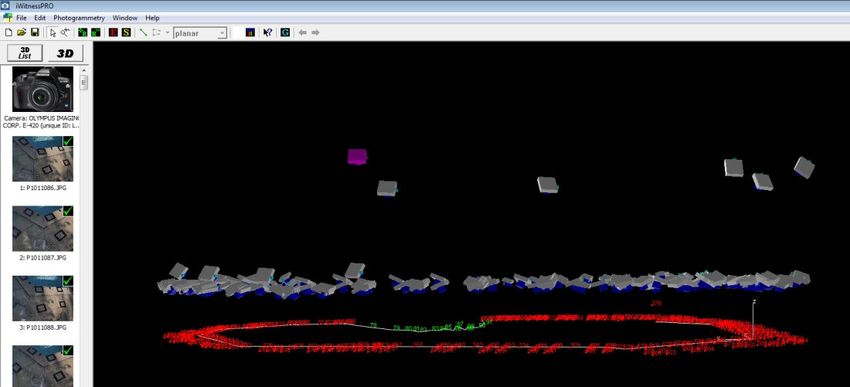Expand the arrow beside the polyline tool

pos(168,33)
